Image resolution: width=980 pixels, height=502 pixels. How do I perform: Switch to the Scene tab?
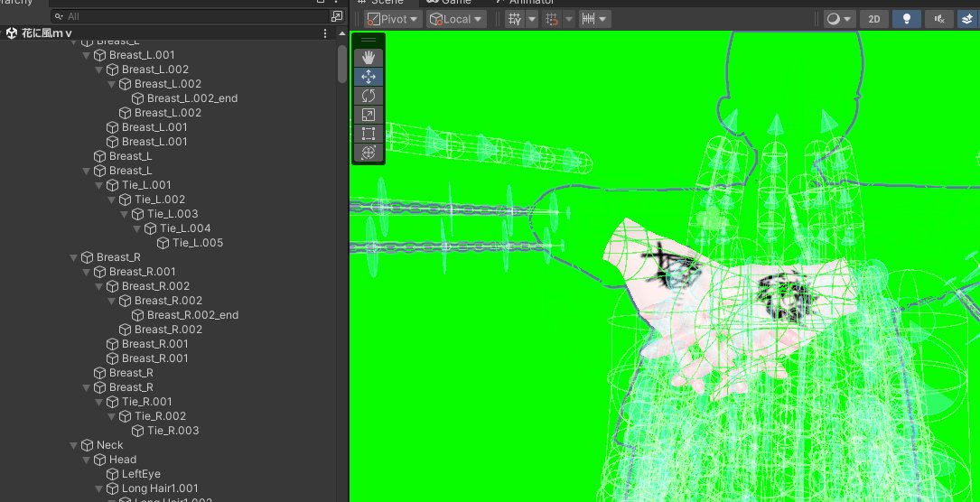tap(381, 3)
